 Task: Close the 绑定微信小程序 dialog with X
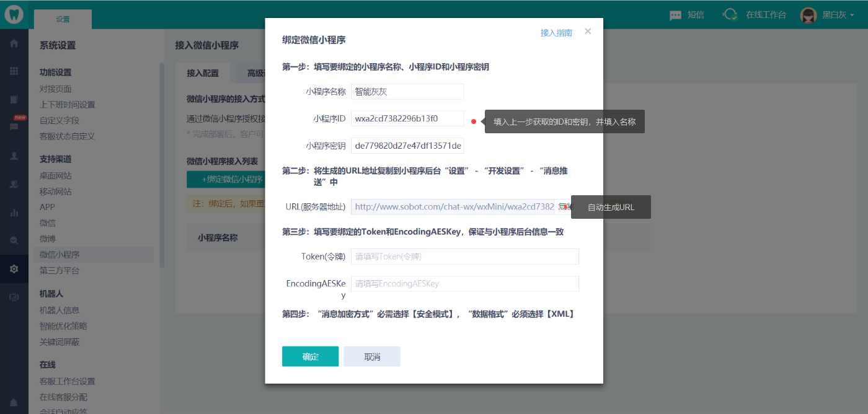tap(588, 31)
